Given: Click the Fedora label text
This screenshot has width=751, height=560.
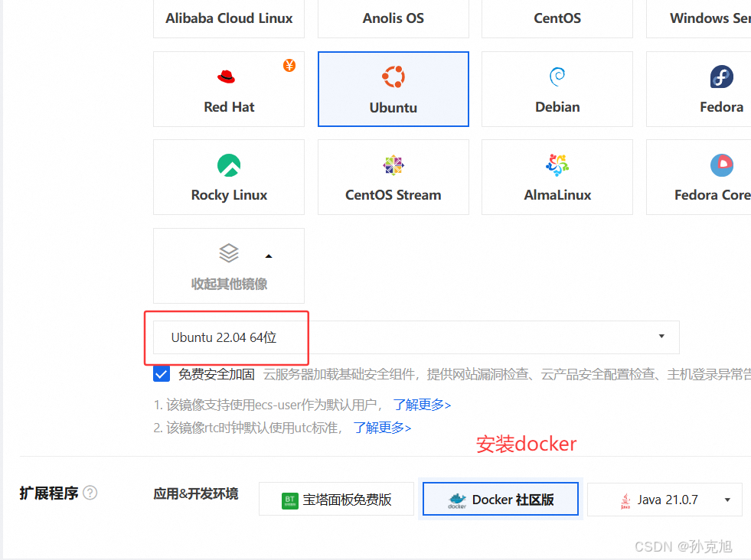Looking at the screenshot, I should coord(721,107).
